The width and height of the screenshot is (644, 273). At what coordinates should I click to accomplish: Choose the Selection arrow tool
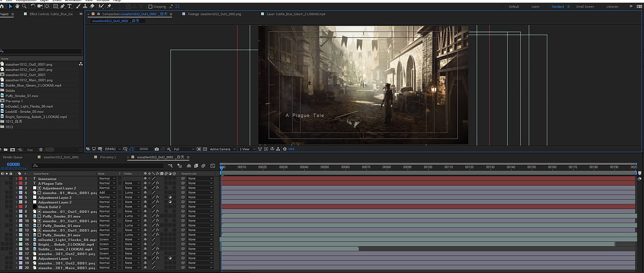click(x=10, y=6)
